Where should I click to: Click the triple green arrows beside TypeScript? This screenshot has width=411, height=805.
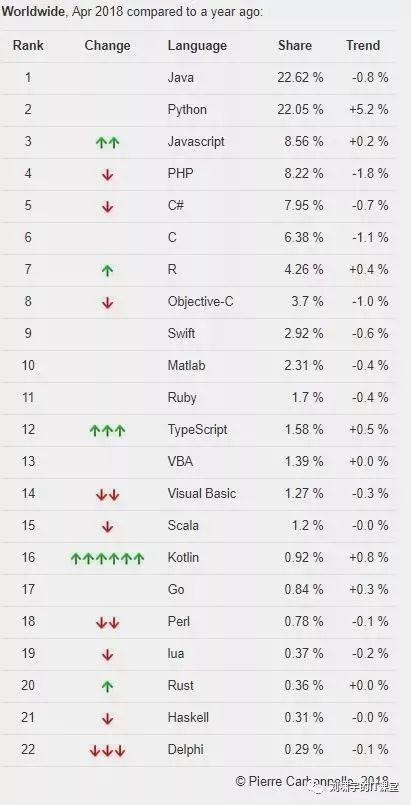point(107,431)
